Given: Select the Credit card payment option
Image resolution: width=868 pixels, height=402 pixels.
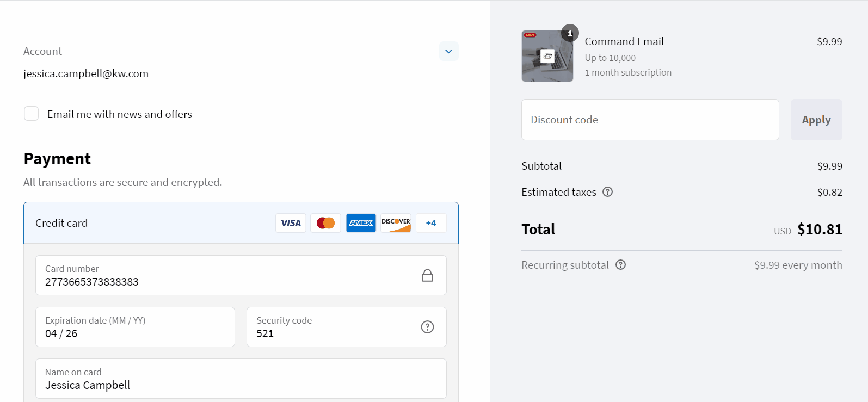Looking at the screenshot, I should pyautogui.click(x=241, y=223).
